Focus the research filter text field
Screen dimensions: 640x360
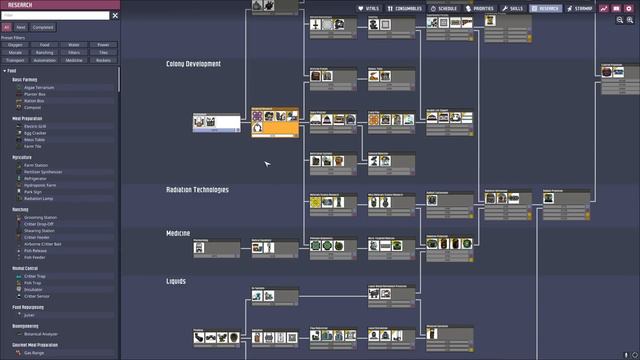click(55, 16)
